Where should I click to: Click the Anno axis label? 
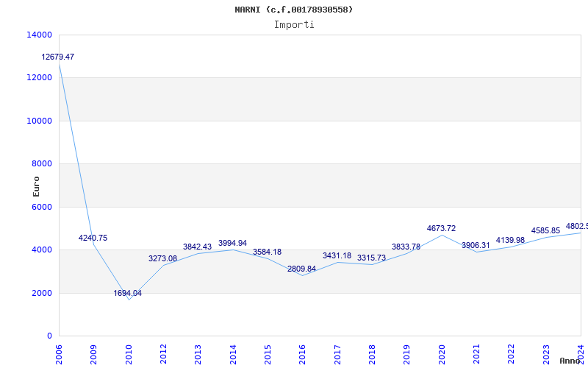570,361
